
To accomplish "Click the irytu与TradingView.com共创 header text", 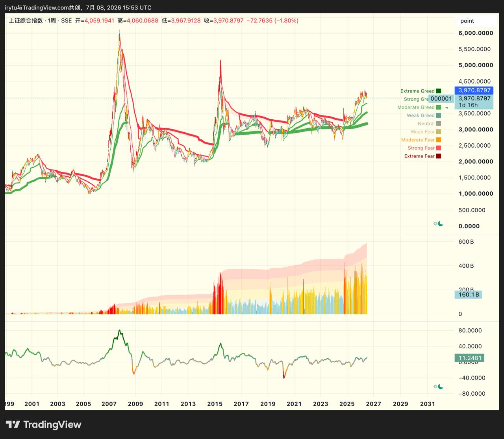I will coord(42,7).
